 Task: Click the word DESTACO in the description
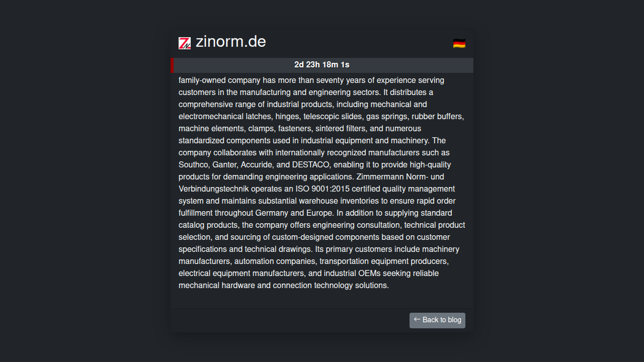coord(310,165)
